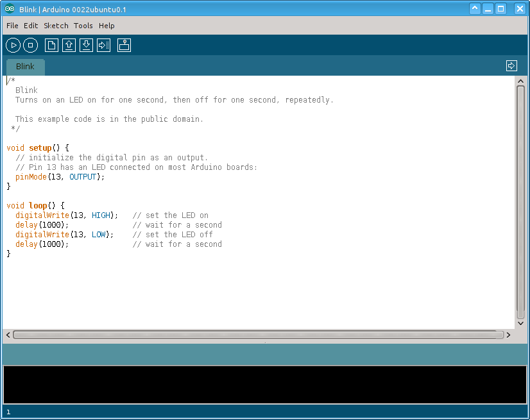The image size is (530, 420).
Task: Click the Verify/Compile play button
Action: click(x=13, y=46)
